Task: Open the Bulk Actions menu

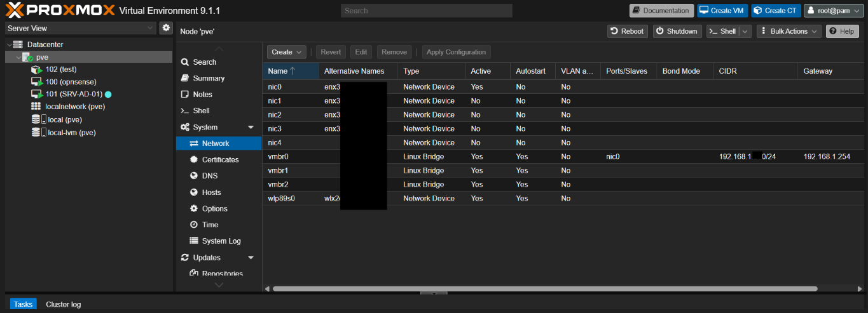Action: tap(789, 31)
